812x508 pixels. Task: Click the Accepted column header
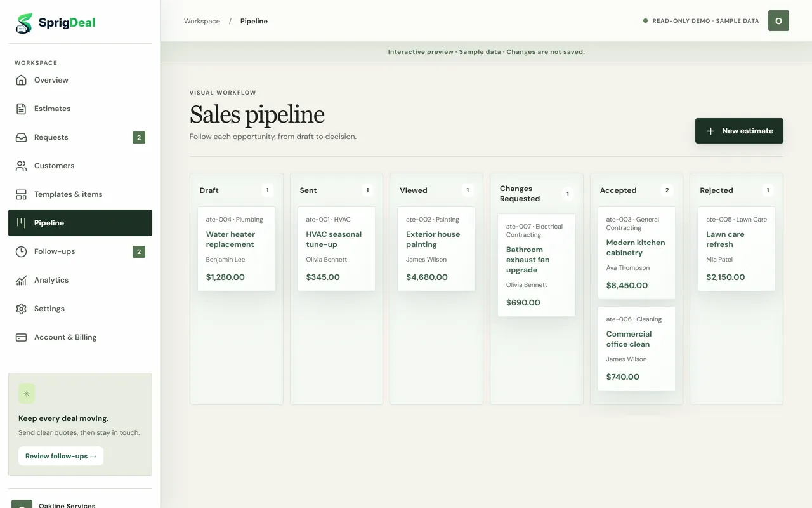coord(619,190)
